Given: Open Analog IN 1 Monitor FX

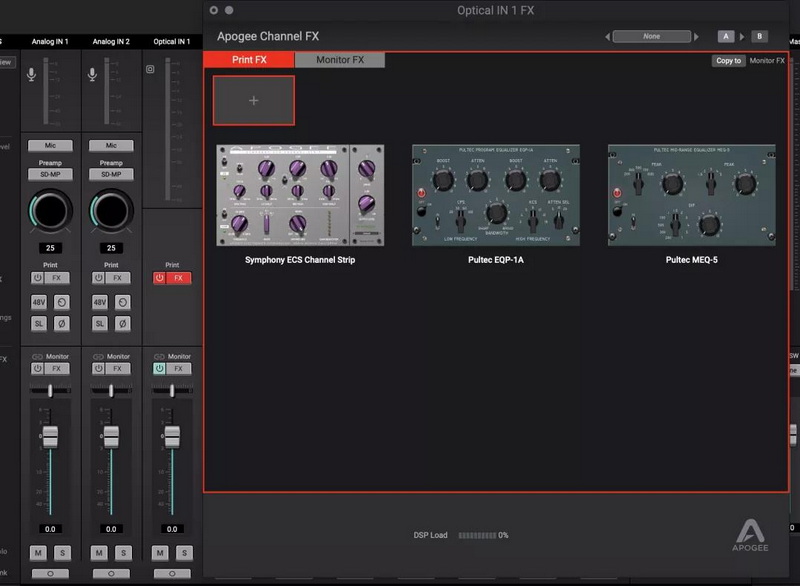Looking at the screenshot, I should [x=57, y=368].
